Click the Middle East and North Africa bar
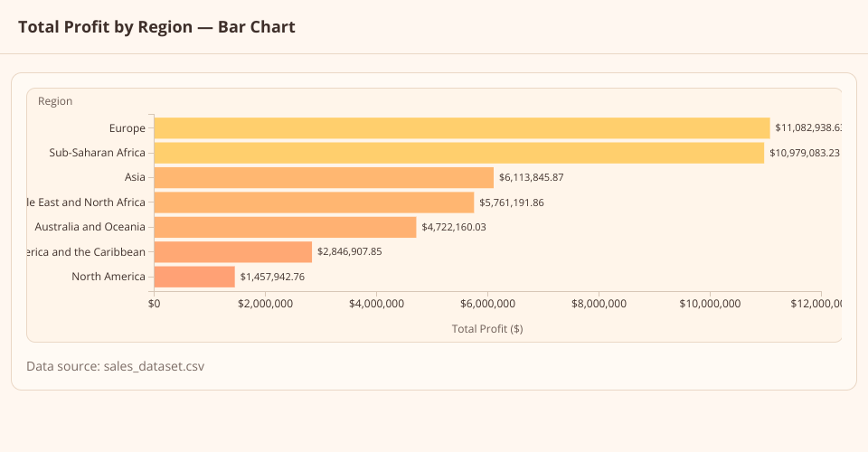The height and width of the screenshot is (452, 868). [314, 202]
